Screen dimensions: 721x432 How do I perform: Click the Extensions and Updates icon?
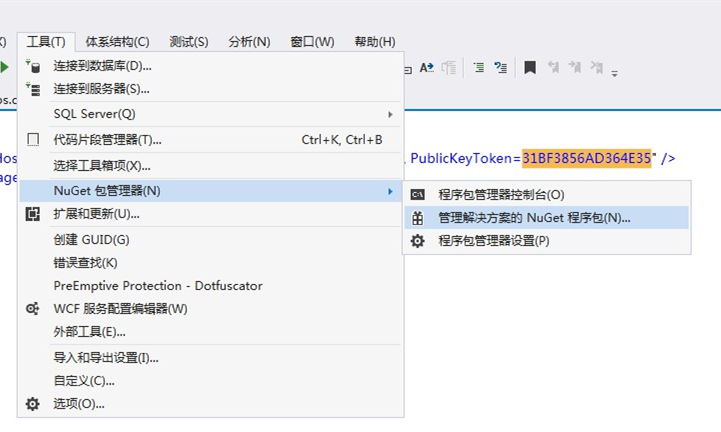tap(33, 214)
